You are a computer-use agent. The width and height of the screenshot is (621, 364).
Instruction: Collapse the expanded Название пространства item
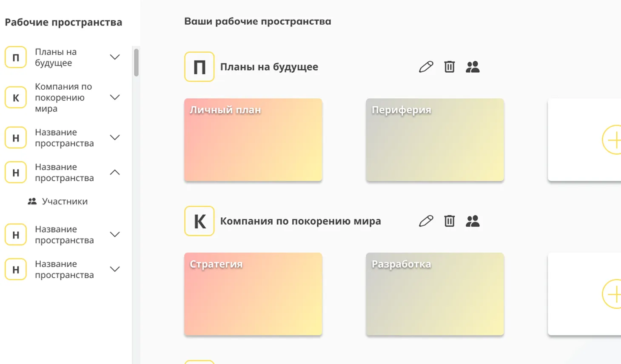(x=115, y=172)
